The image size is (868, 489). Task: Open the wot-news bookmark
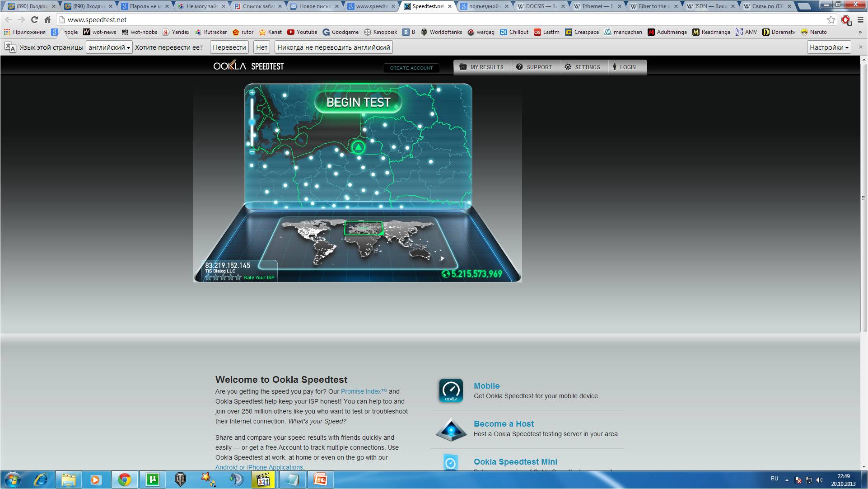[99, 32]
